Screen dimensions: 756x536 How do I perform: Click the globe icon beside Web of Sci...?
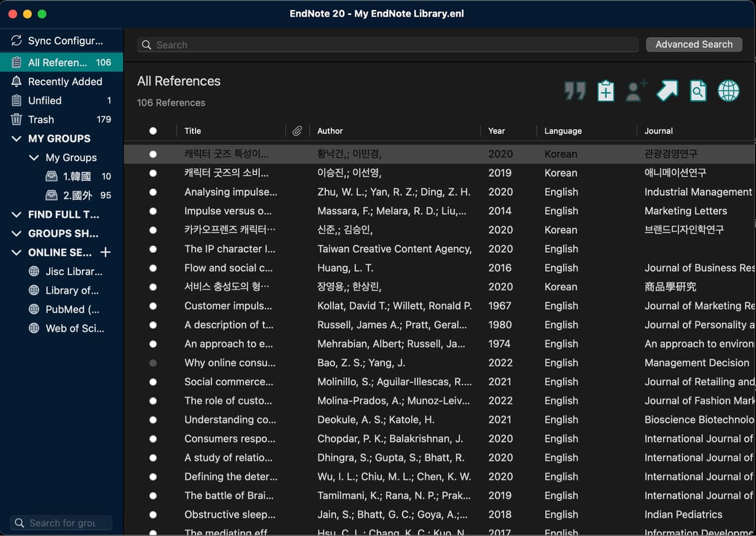(x=34, y=328)
